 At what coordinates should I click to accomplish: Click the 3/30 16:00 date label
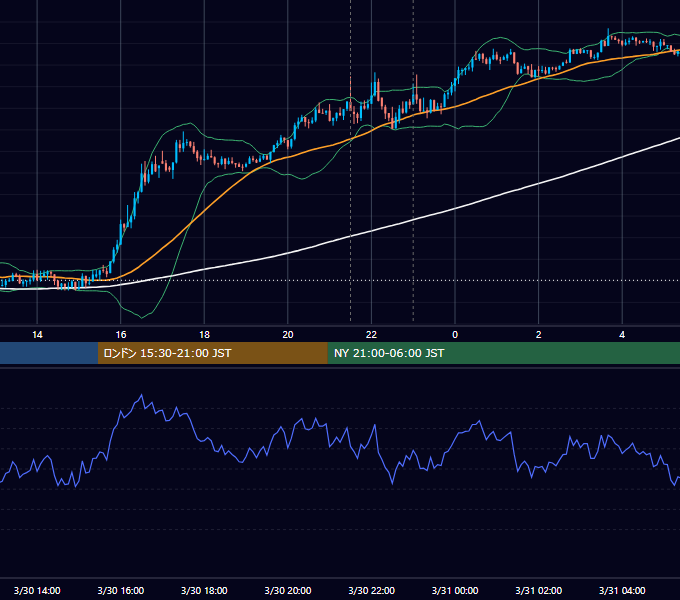(121, 590)
